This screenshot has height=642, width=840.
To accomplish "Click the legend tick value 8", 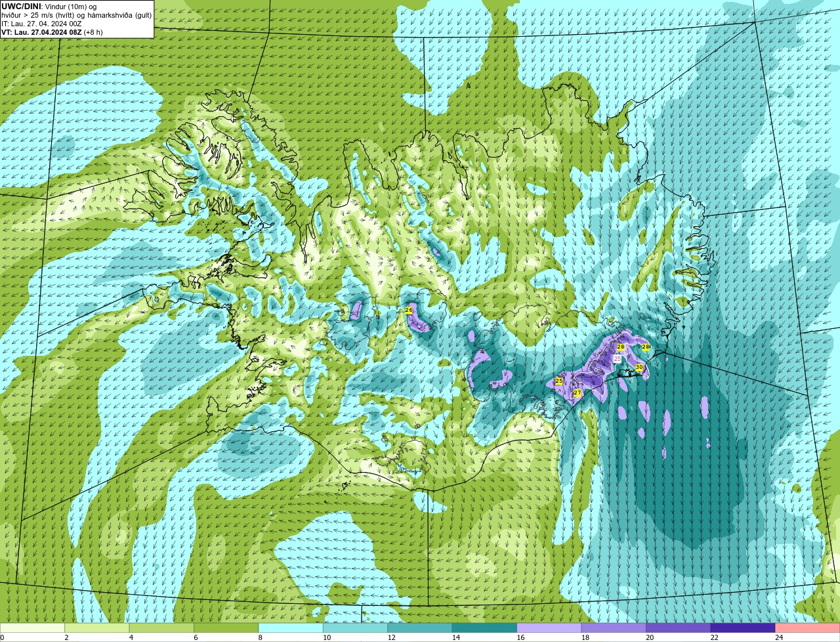I will pos(259,637).
